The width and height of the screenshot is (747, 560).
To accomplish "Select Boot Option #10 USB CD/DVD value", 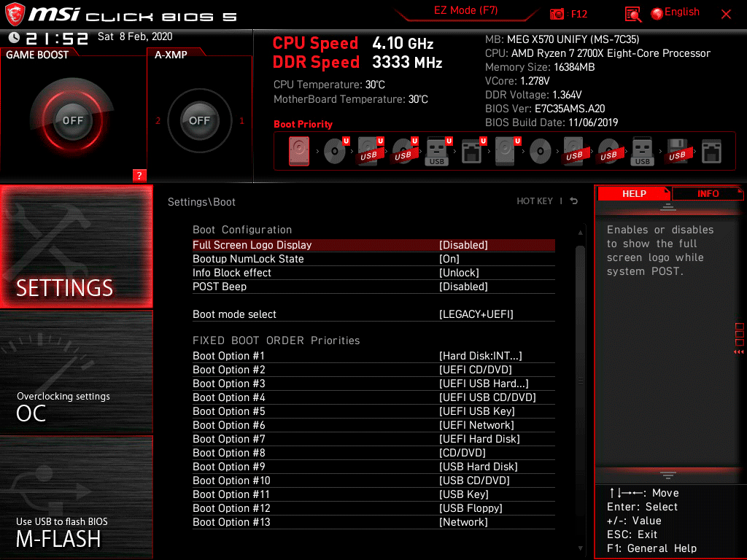I will tap(474, 480).
